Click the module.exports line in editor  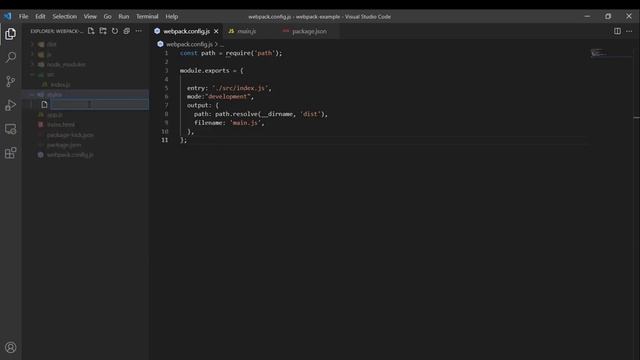(x=211, y=71)
